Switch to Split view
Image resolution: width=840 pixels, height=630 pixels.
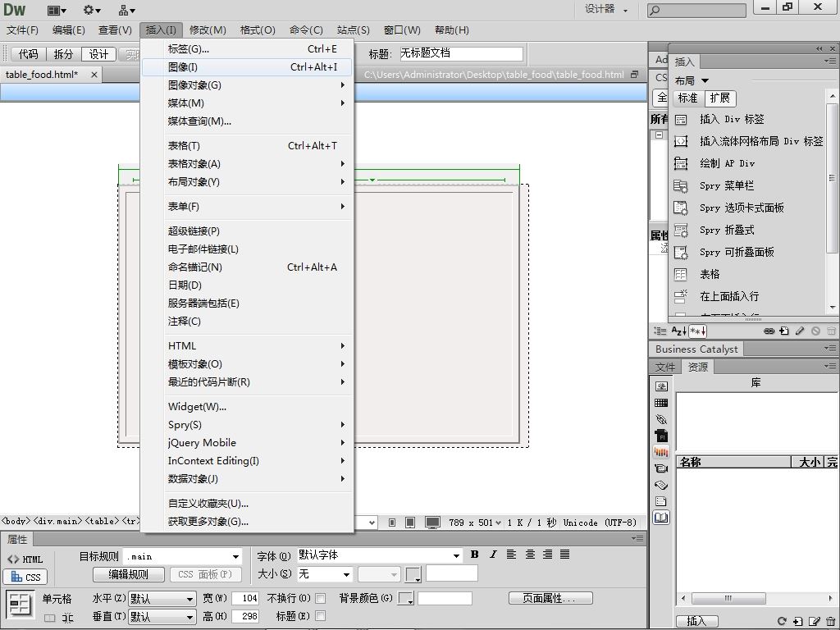click(63, 54)
